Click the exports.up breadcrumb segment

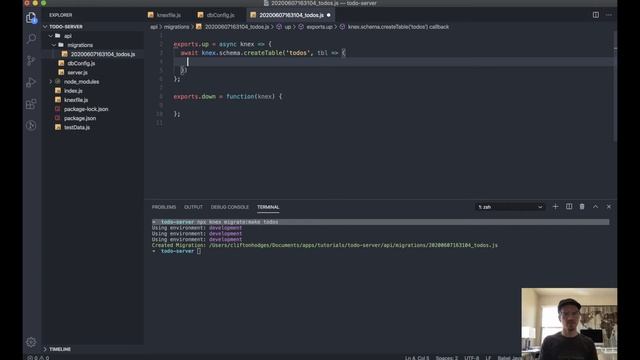coord(319,27)
